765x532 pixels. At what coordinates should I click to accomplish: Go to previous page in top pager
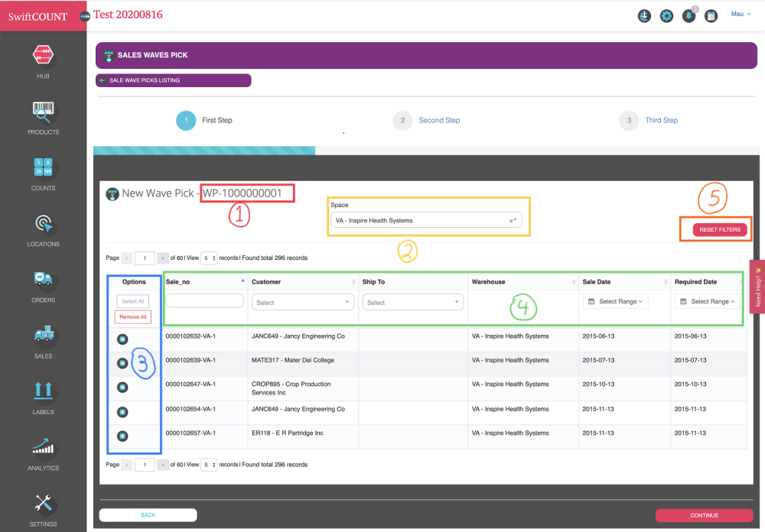point(127,258)
